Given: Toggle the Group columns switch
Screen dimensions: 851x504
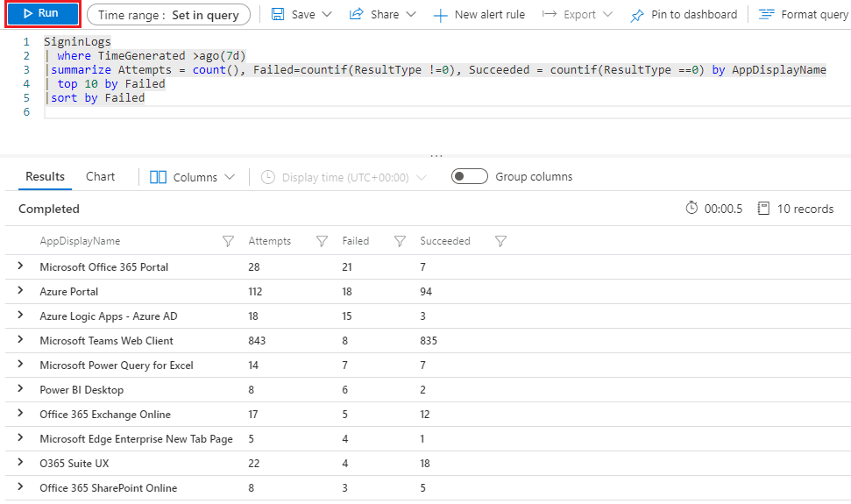Looking at the screenshot, I should click(470, 177).
